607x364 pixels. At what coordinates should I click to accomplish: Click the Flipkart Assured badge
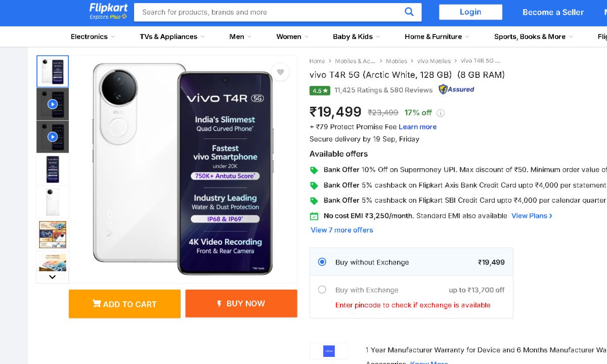[456, 89]
